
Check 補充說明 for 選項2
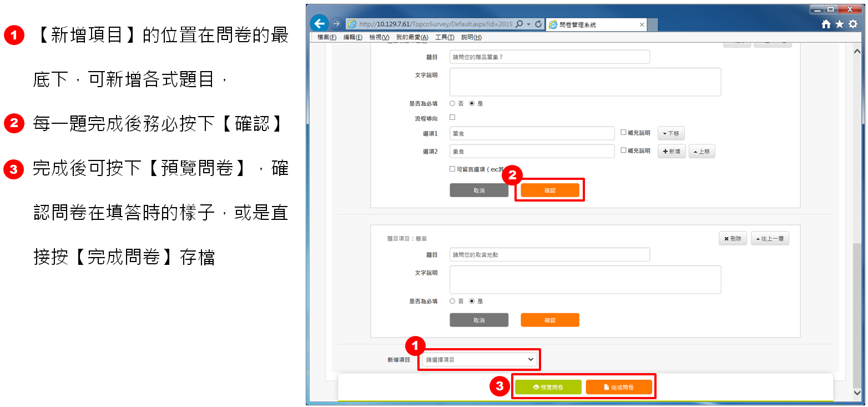(623, 150)
